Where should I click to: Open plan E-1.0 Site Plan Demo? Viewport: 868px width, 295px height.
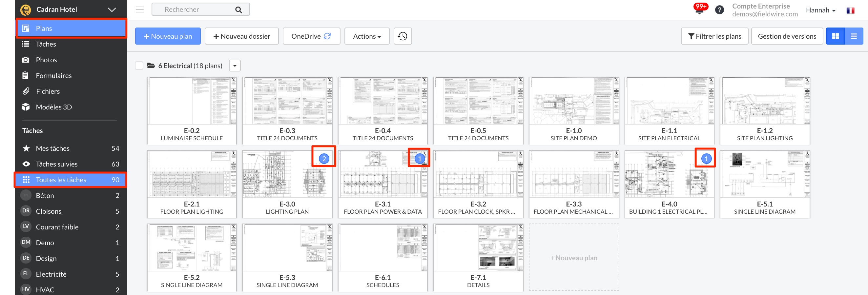point(574,111)
